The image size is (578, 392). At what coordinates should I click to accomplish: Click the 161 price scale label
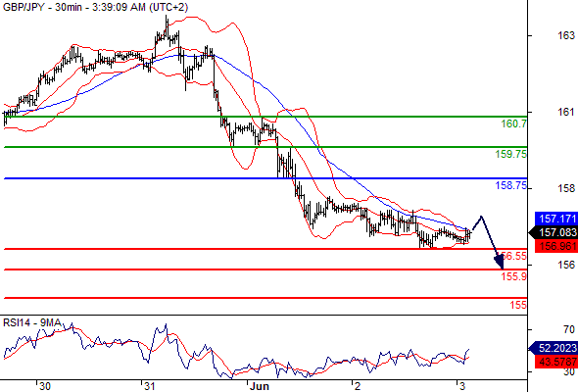click(x=566, y=112)
